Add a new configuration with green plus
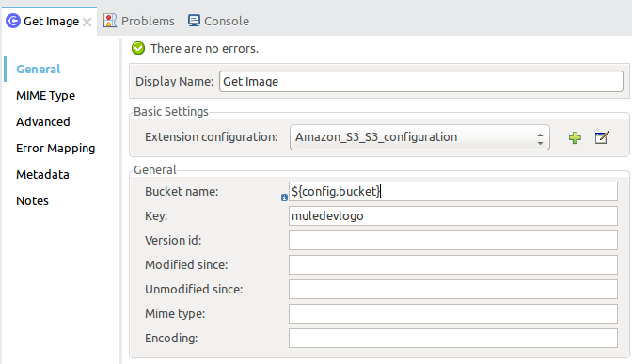This screenshot has height=364, width=632. pos(575,138)
